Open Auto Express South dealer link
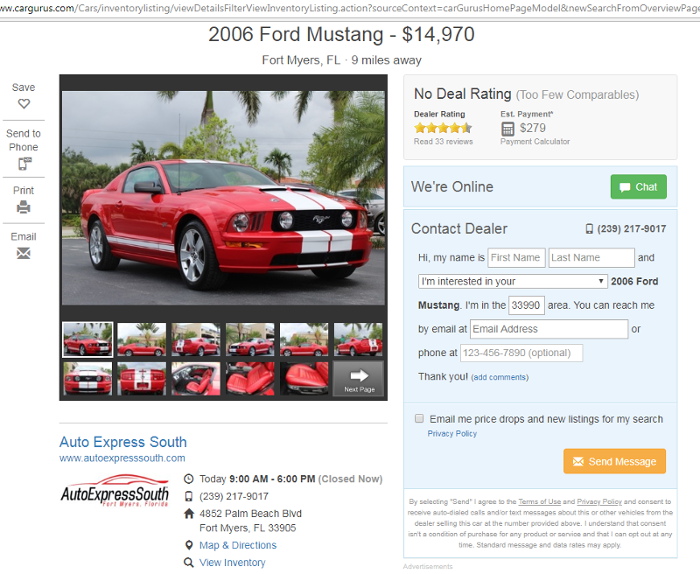 tap(123, 442)
